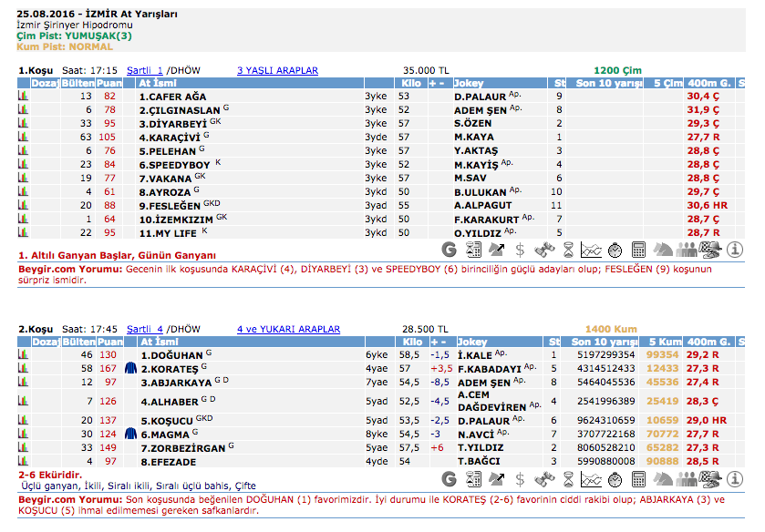Viewport: 765px width, 532px height.
Task: Open bar chart icon beside CAFER AĞA
Action: (x=24, y=96)
